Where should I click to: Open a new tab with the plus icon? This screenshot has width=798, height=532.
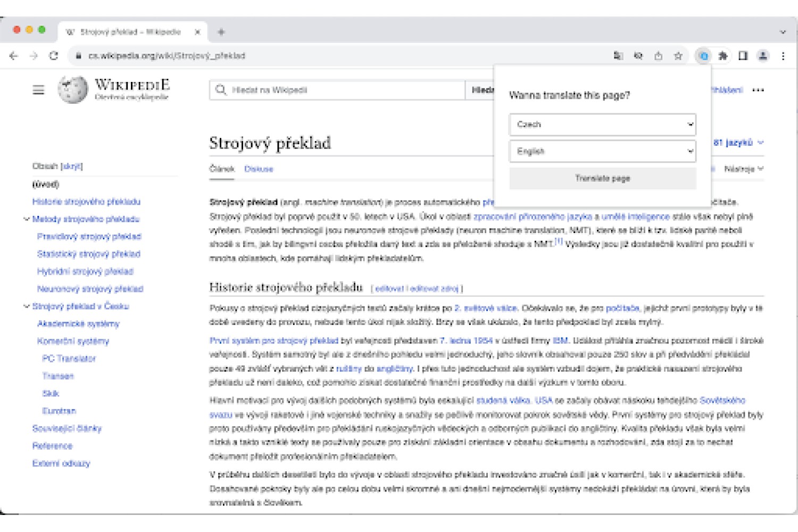point(221,32)
